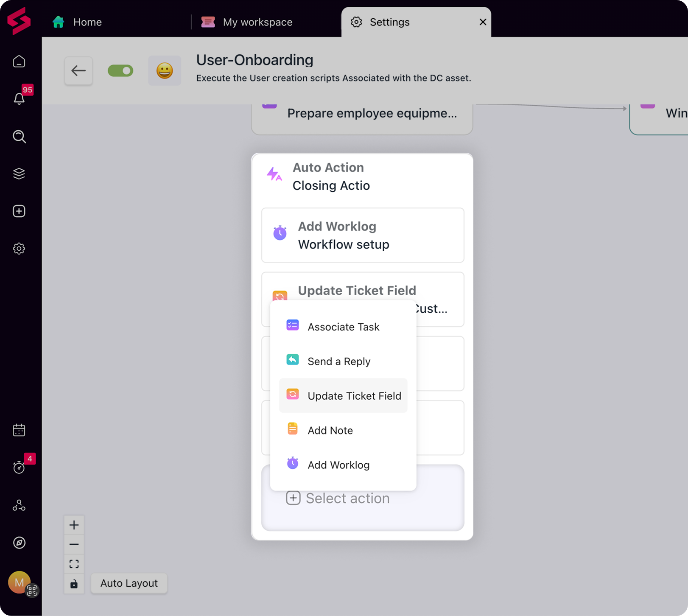Open the notifications bell in sidebar
The height and width of the screenshot is (616, 688).
point(19,98)
